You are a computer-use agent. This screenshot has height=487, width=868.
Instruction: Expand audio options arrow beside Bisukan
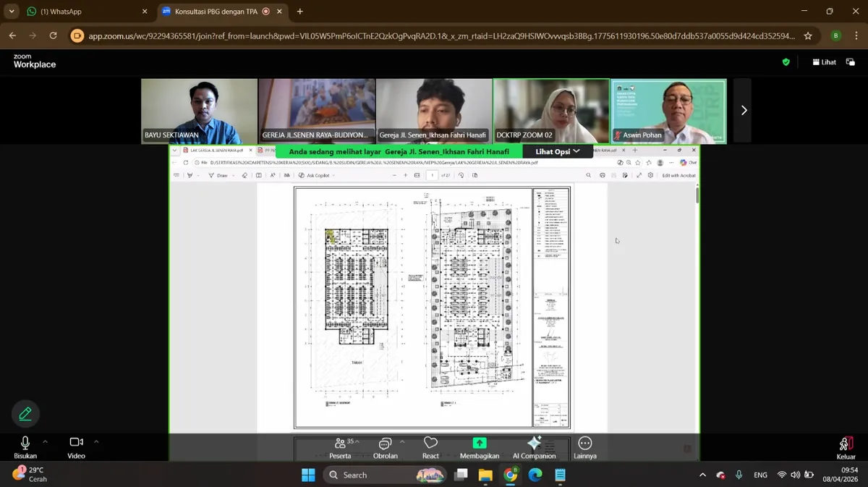[45, 441]
